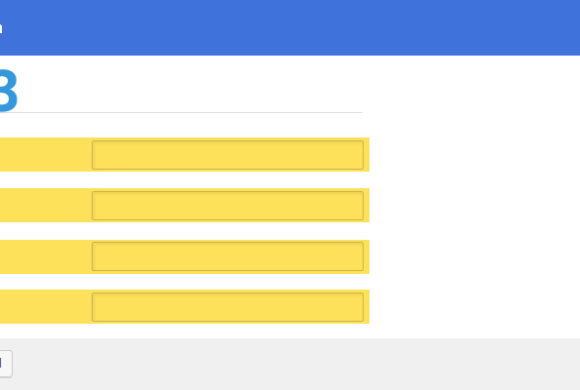Click the yellow label area of fourth row

(45, 307)
